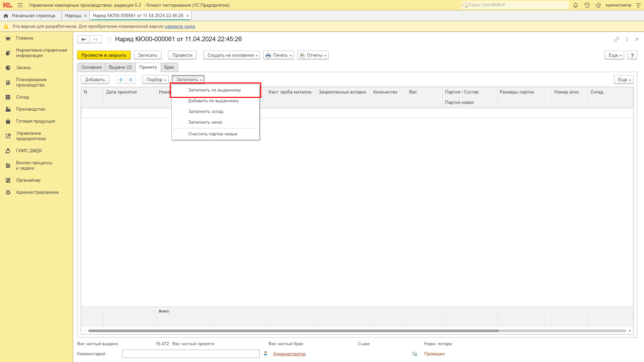The image size is (644, 362).
Task: Open help with the ? button
Action: tap(632, 55)
